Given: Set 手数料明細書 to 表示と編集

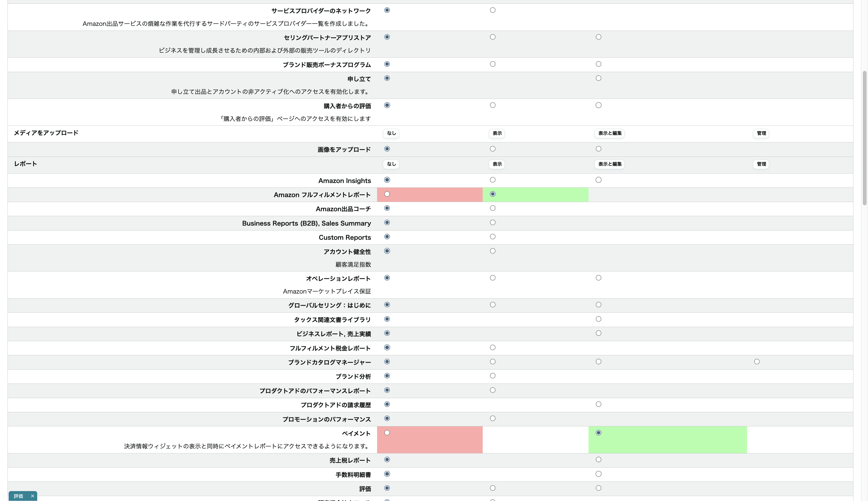Looking at the screenshot, I should (x=598, y=474).
